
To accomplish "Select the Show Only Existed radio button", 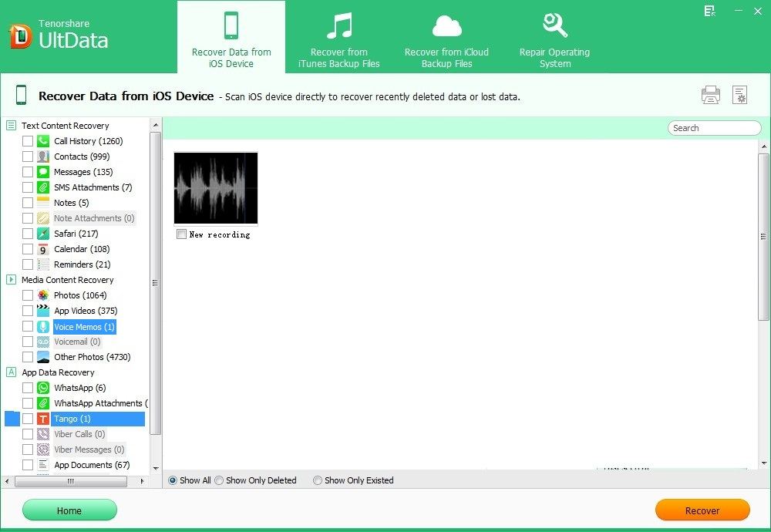I will pyautogui.click(x=318, y=480).
